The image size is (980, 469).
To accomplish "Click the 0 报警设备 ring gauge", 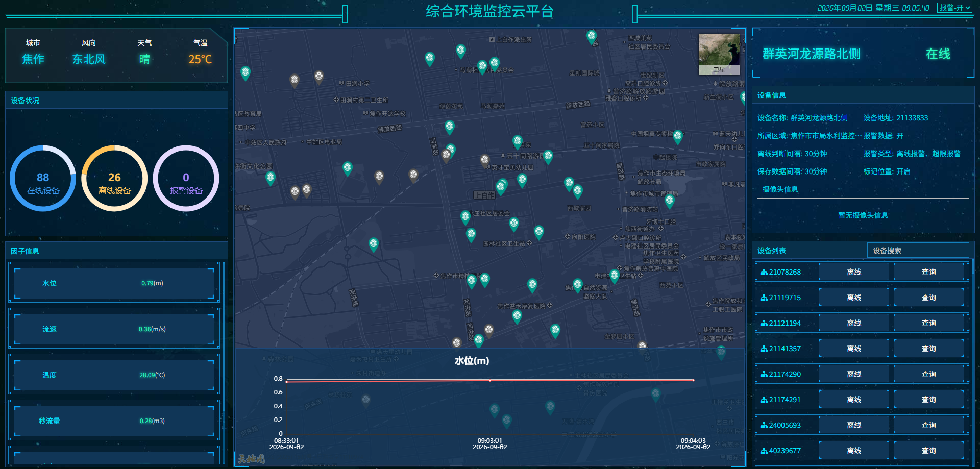I will (x=186, y=178).
